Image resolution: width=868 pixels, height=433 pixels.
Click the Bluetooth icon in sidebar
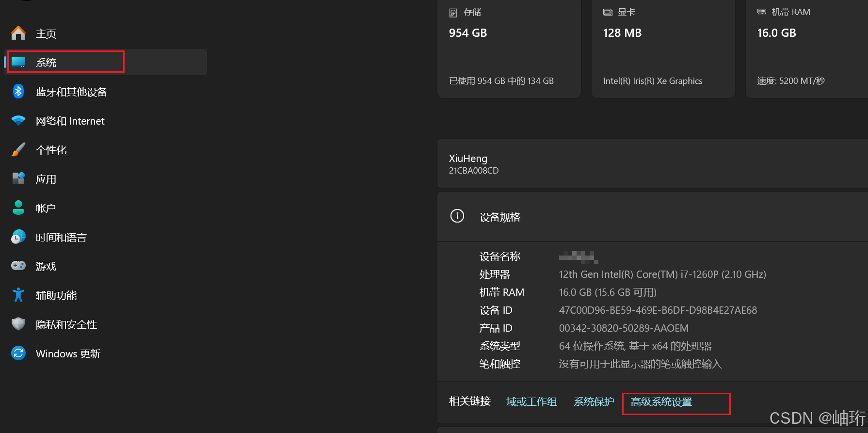18,91
